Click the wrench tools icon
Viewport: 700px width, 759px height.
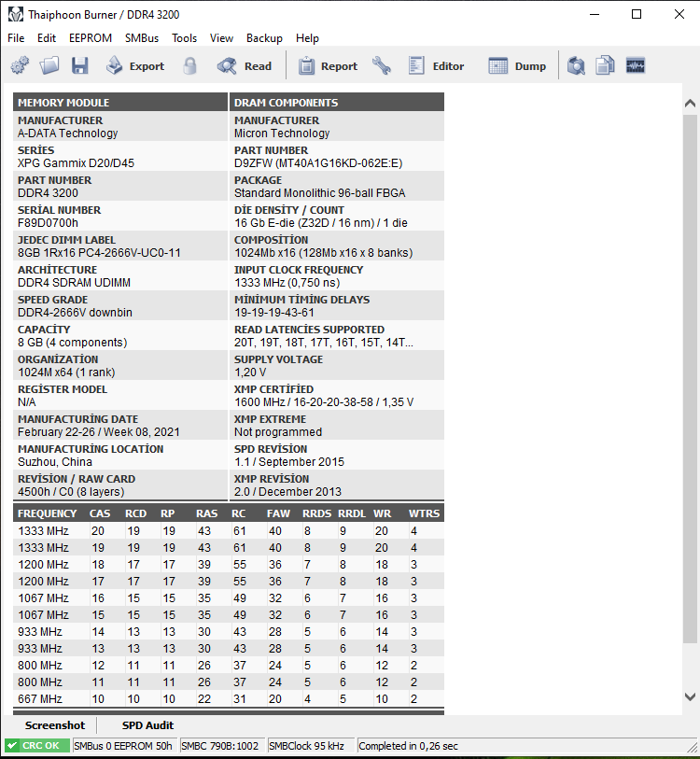click(382, 65)
